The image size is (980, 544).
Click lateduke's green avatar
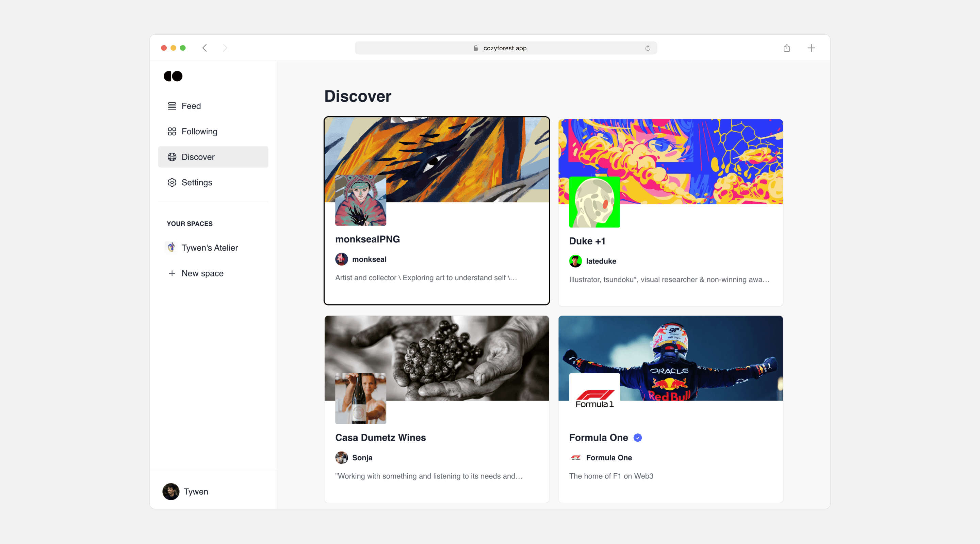[576, 261]
